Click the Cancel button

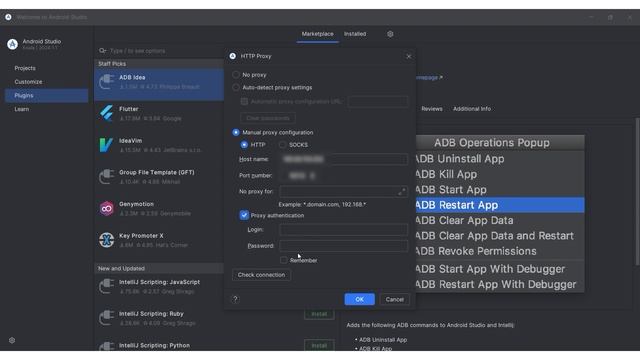[x=394, y=299]
